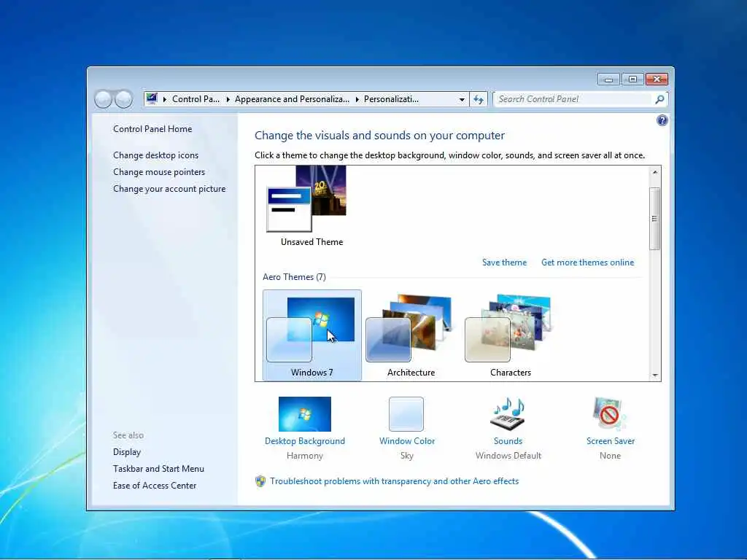Expand the arrow before Control Pa... breadcrumb
This screenshot has width=747, height=560.
[165, 99]
